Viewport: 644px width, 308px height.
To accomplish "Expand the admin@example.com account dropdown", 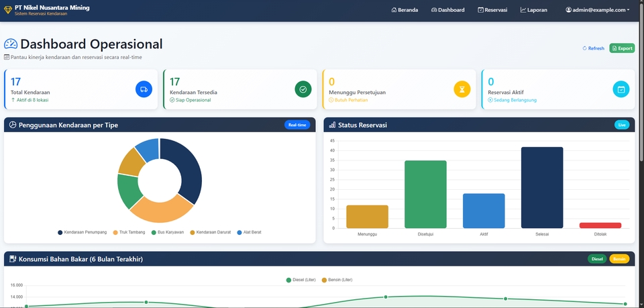I will [x=598, y=10].
